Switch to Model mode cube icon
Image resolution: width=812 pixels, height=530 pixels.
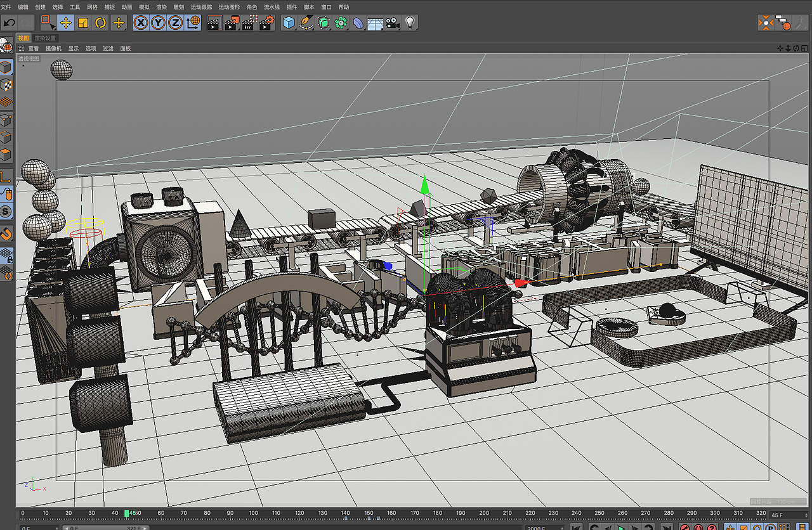[x=6, y=67]
